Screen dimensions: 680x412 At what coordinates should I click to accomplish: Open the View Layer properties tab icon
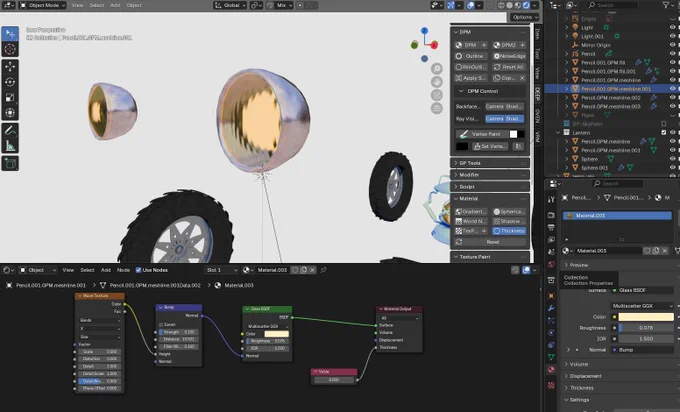pos(551,239)
